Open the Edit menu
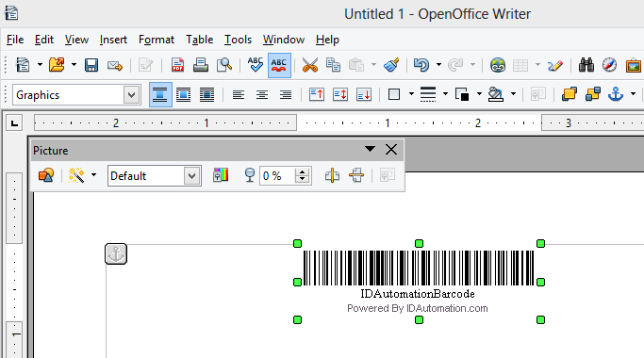Screen dimensions: 644x358 tap(44, 40)
